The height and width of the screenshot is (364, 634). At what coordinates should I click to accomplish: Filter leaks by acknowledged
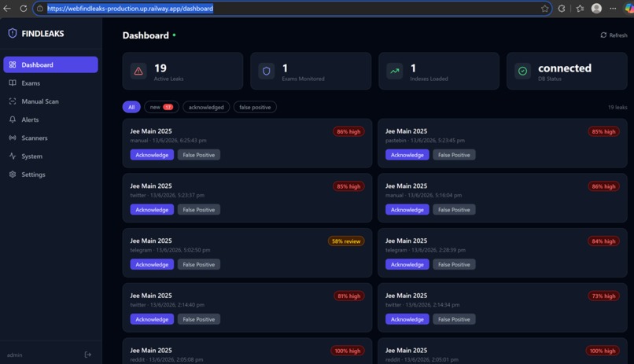point(206,107)
